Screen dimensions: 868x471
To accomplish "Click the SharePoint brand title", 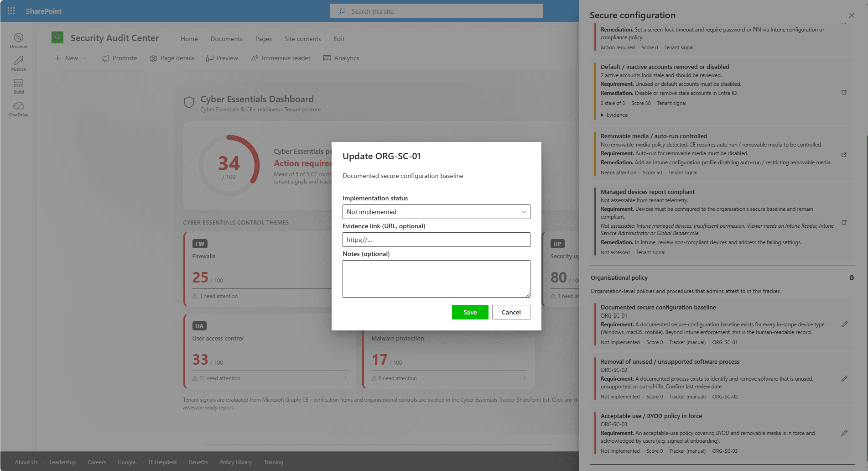I will (43, 11).
